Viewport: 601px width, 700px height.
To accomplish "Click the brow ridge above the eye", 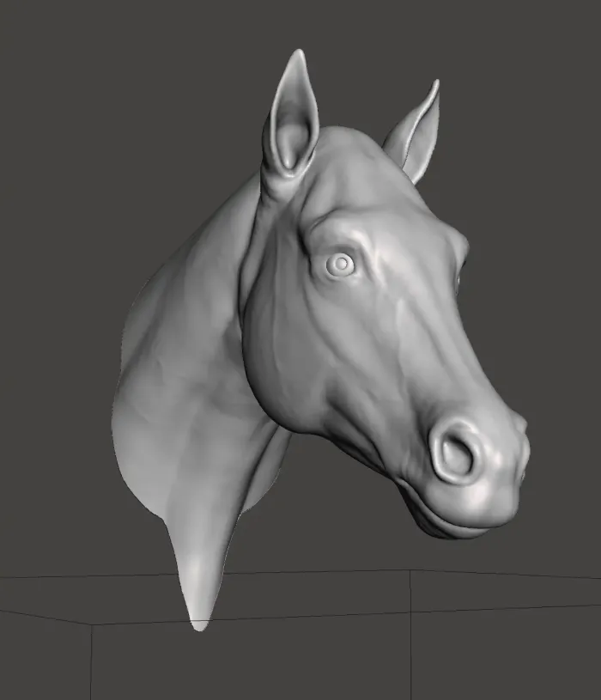I will 339,228.
